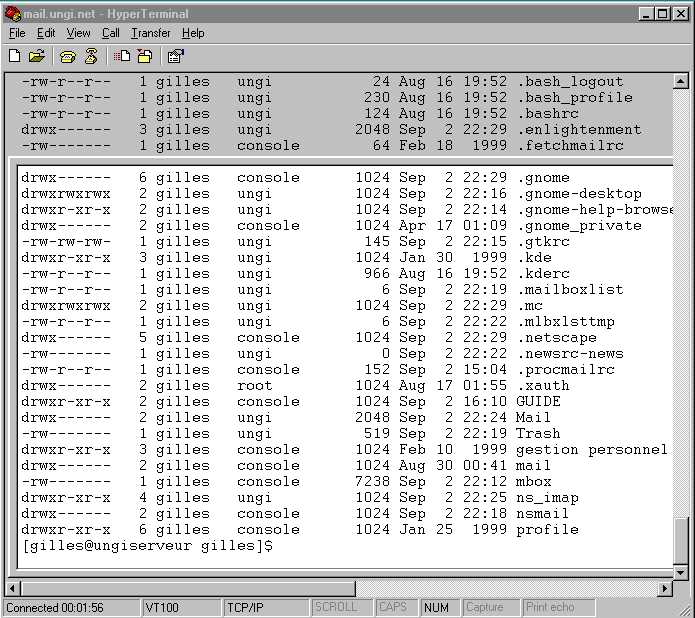Click the .bash_logout file name

point(570,82)
